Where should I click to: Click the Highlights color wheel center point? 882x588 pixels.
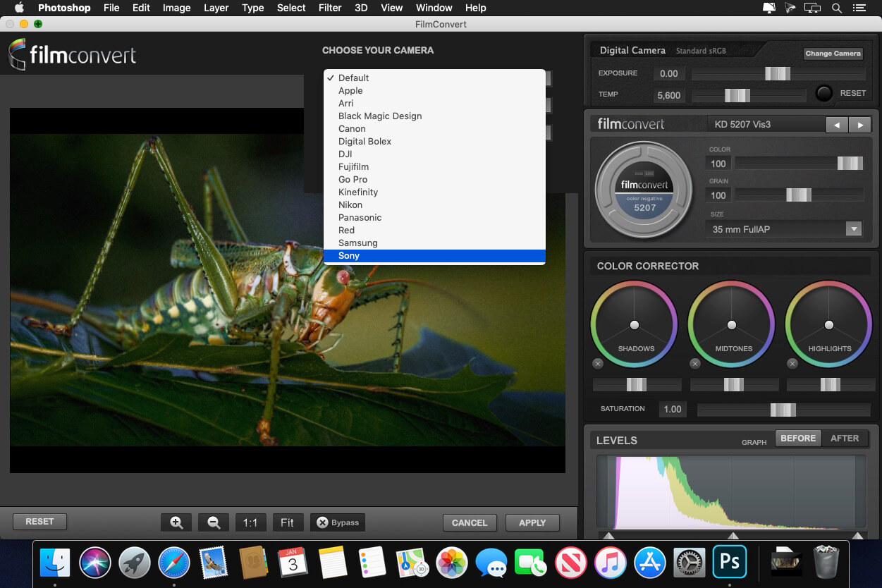point(829,325)
